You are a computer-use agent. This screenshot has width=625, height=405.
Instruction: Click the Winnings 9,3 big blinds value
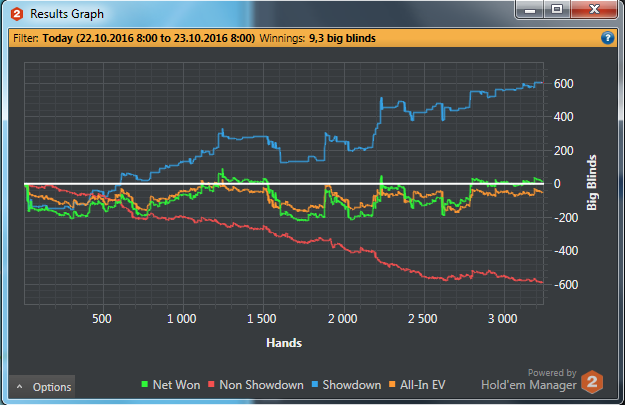tap(342, 38)
